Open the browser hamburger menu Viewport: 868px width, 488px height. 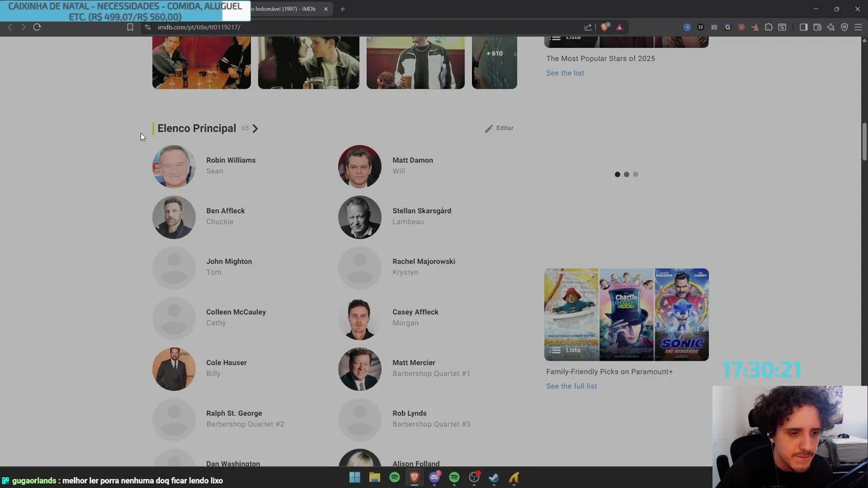[858, 27]
